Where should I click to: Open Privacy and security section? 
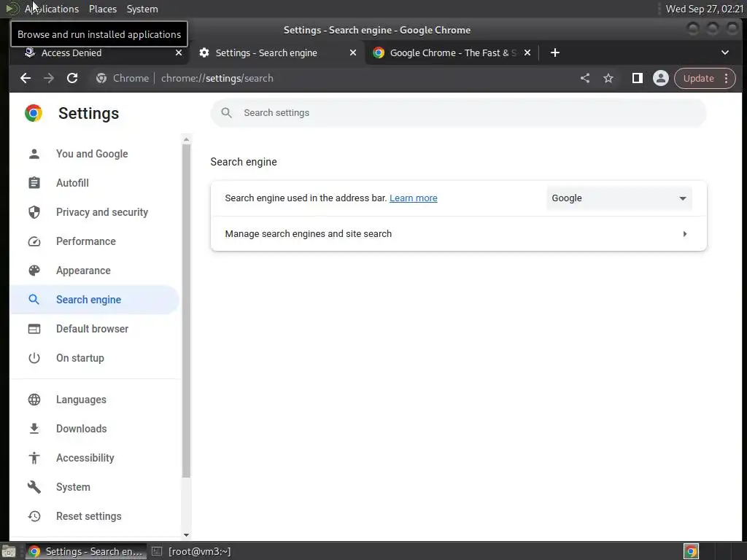[x=94, y=212]
